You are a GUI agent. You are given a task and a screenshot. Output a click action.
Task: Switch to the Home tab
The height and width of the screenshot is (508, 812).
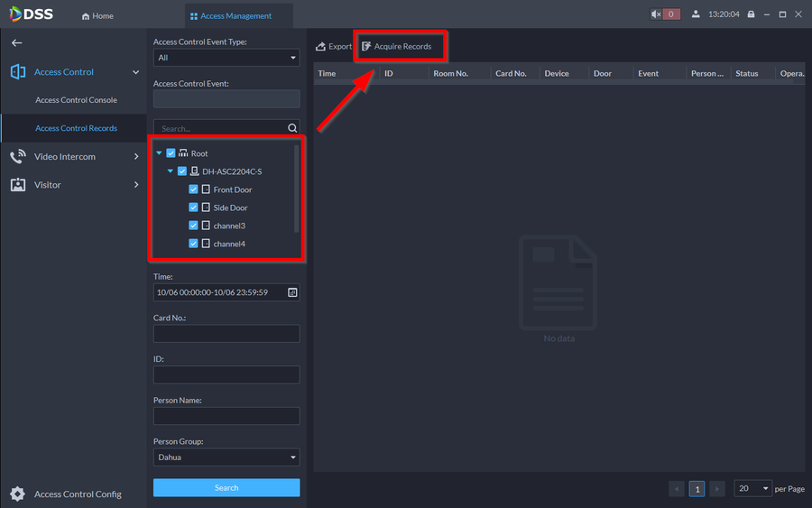(x=97, y=15)
